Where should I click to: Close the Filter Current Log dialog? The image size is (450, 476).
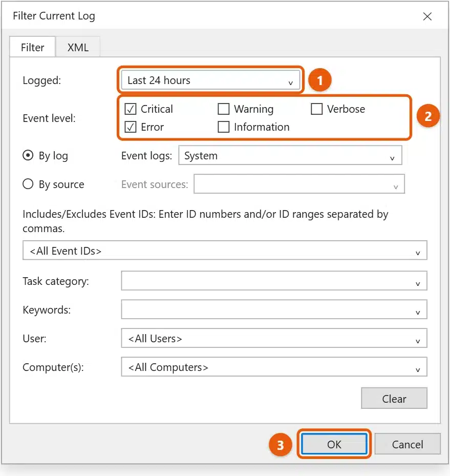427,16
